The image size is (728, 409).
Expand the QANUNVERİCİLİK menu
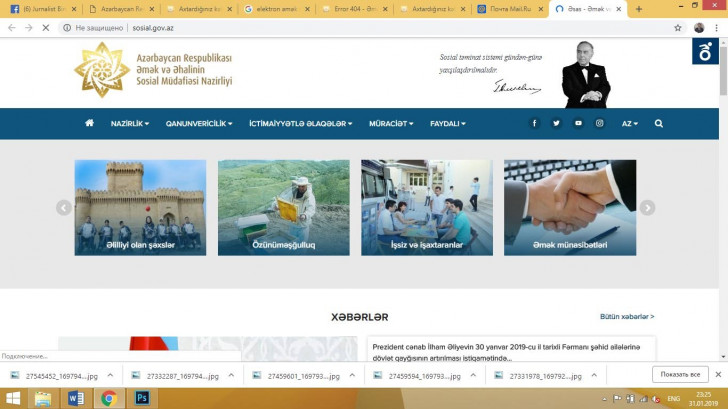coord(199,123)
